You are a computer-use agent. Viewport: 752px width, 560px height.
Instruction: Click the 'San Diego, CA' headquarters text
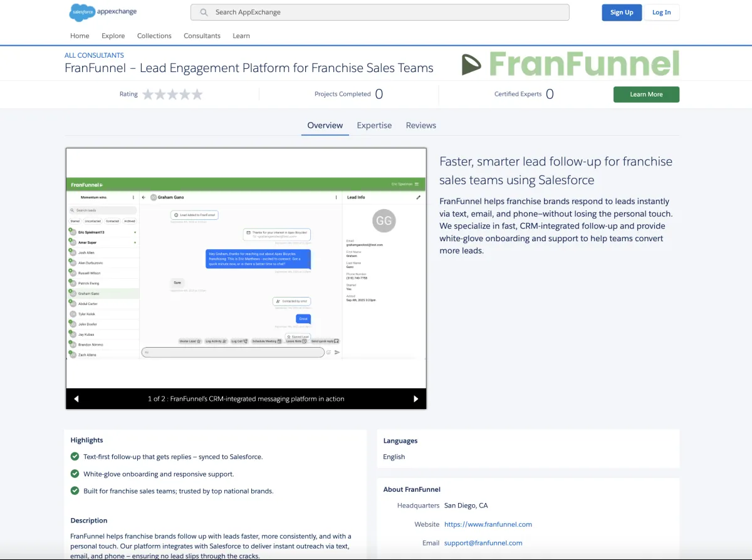[466, 506]
